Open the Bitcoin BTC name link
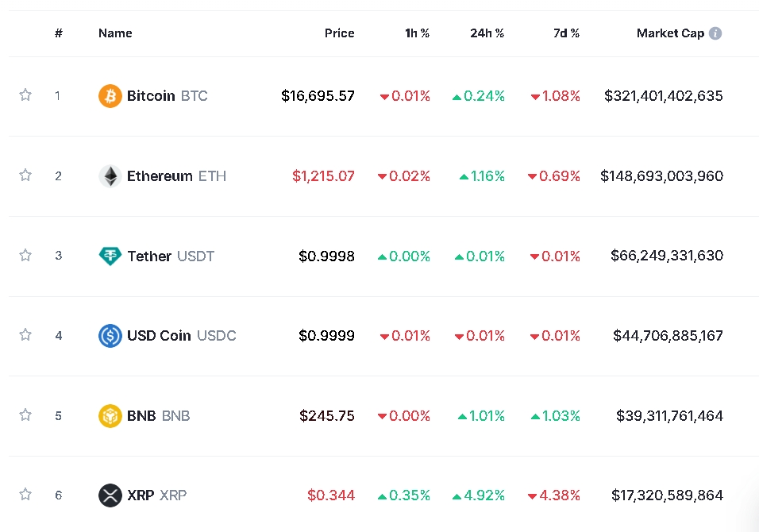759x532 pixels. pos(167,96)
